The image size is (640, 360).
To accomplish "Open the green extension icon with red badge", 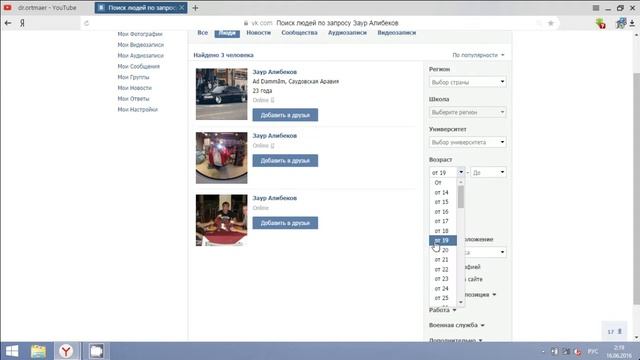I will pyautogui.click(x=600, y=23).
